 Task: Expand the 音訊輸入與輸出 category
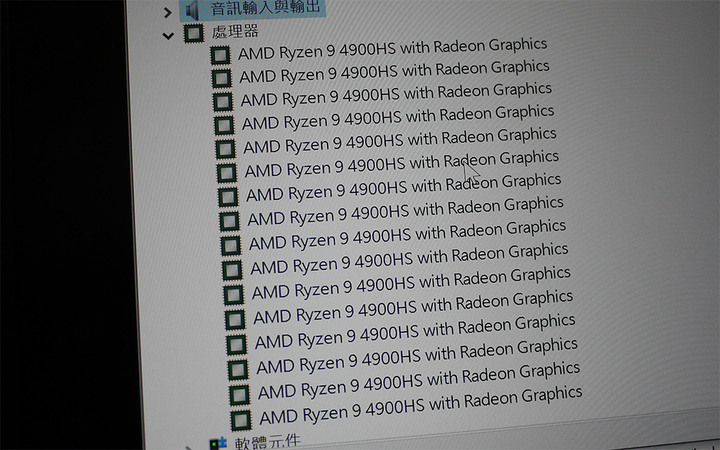(168, 13)
